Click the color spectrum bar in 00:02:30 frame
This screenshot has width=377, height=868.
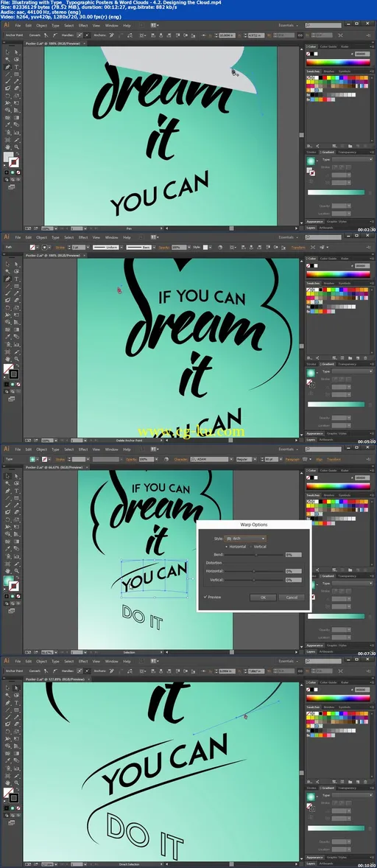coord(338,63)
